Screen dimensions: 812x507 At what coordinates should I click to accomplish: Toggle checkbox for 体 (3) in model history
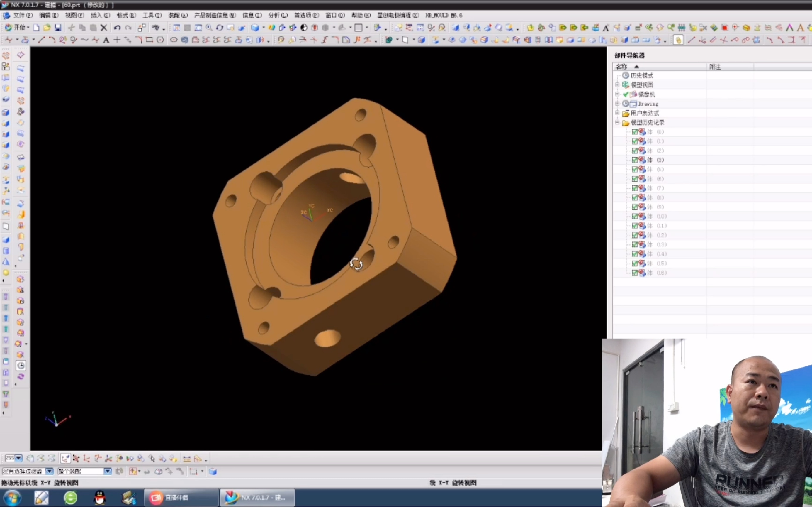pyautogui.click(x=634, y=160)
